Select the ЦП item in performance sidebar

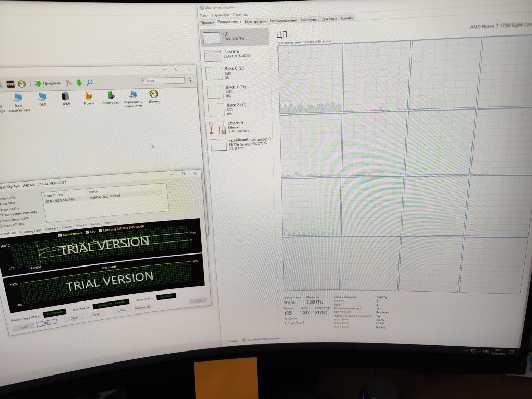(x=235, y=37)
